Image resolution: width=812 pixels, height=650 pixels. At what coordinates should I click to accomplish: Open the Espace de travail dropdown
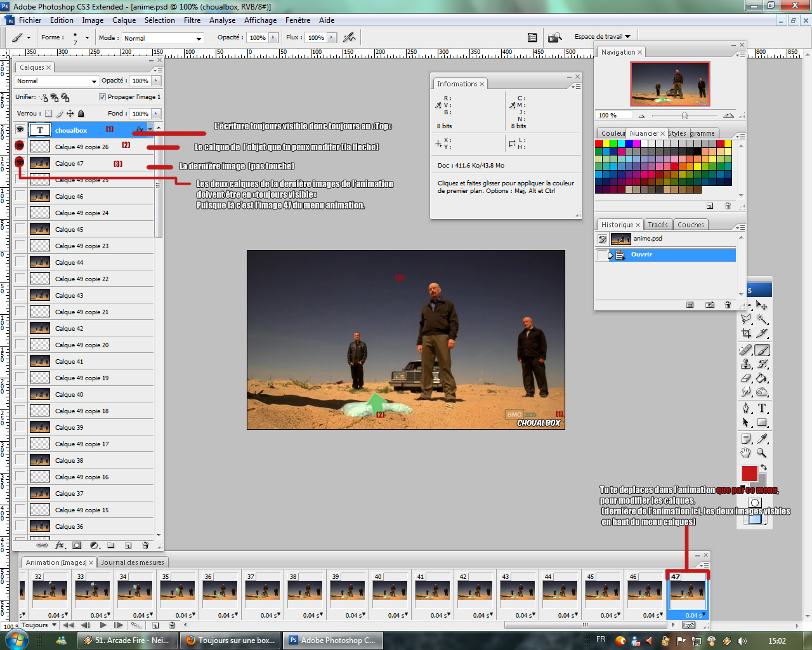point(602,37)
